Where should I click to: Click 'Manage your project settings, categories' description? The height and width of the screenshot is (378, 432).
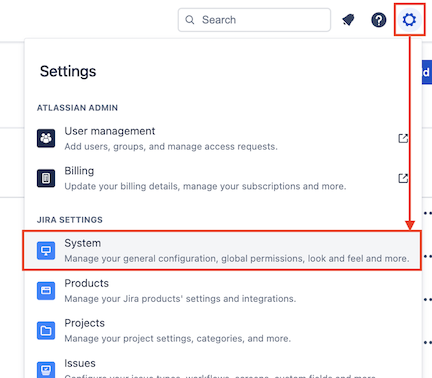coord(178,339)
